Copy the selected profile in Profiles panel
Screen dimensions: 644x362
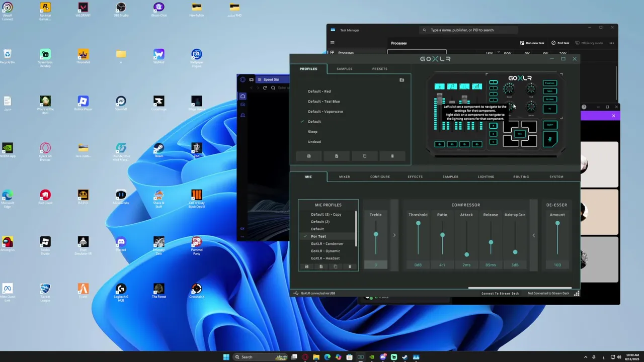365,156
